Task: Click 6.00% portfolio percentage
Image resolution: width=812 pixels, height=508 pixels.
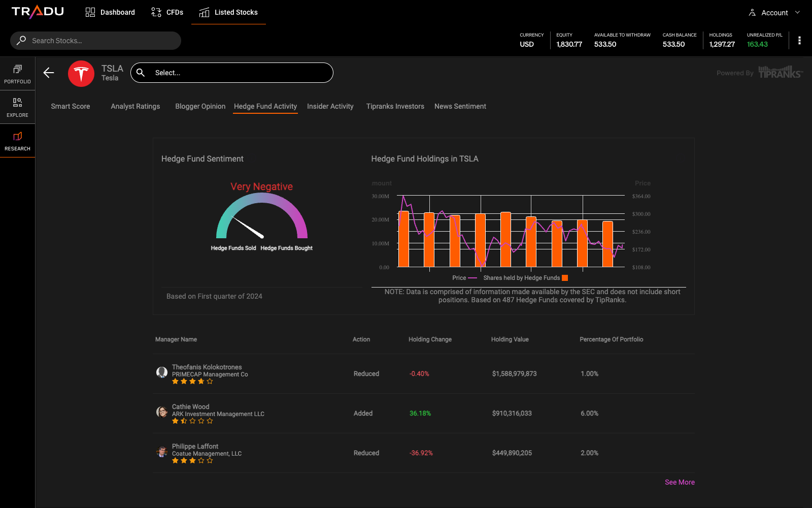Action: click(x=590, y=413)
